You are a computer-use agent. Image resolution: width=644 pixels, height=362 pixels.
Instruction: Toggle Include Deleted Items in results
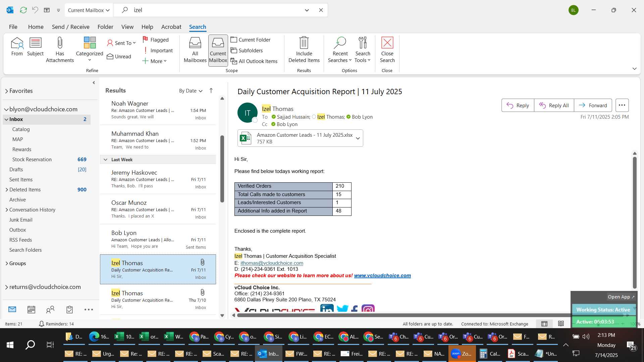click(304, 50)
